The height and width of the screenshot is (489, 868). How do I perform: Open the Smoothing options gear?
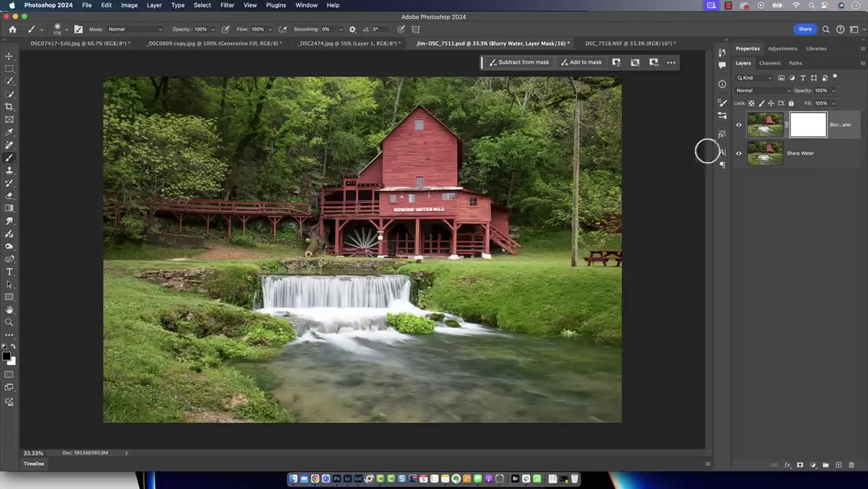(352, 30)
